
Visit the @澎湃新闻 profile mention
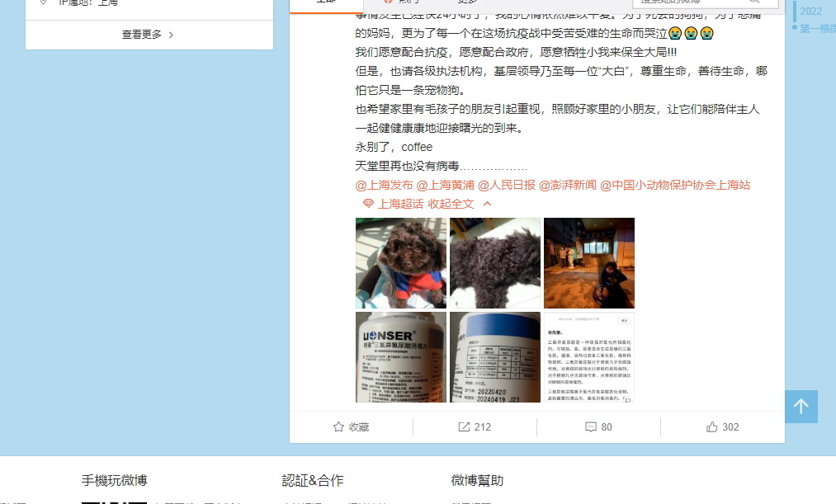coord(568,185)
